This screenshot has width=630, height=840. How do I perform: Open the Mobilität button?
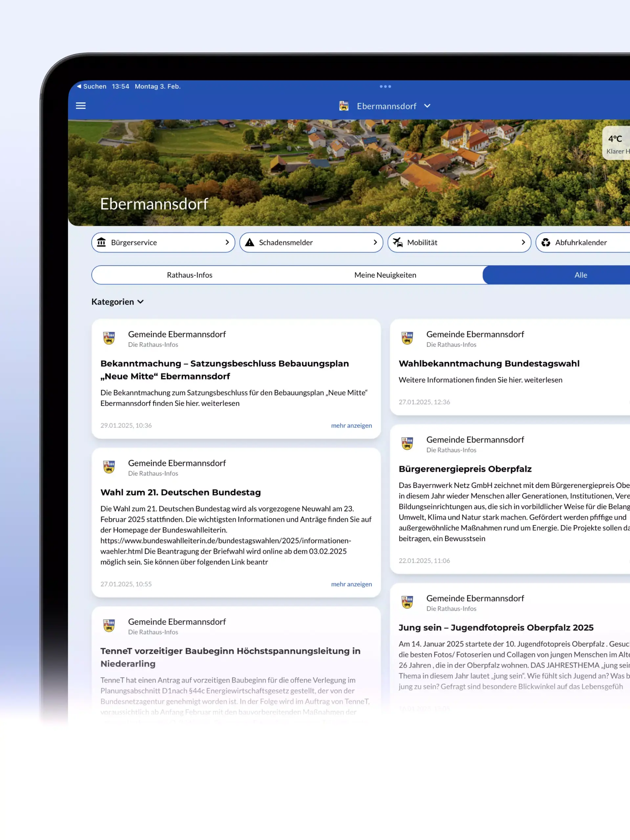459,242
